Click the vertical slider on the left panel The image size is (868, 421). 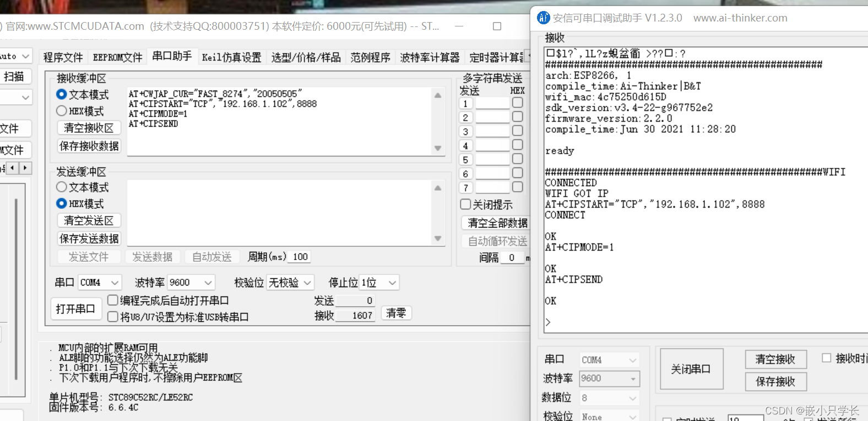(16, 289)
